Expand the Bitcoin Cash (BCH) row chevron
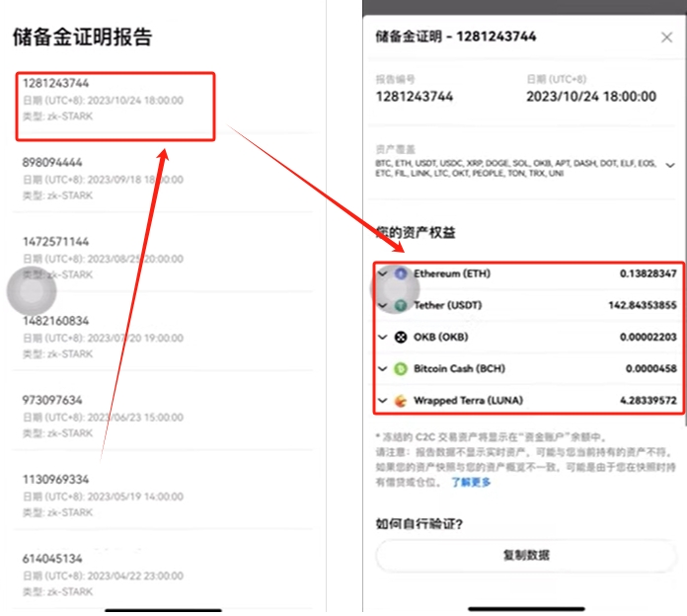Viewport: 687px width, 616px height. pos(383,369)
